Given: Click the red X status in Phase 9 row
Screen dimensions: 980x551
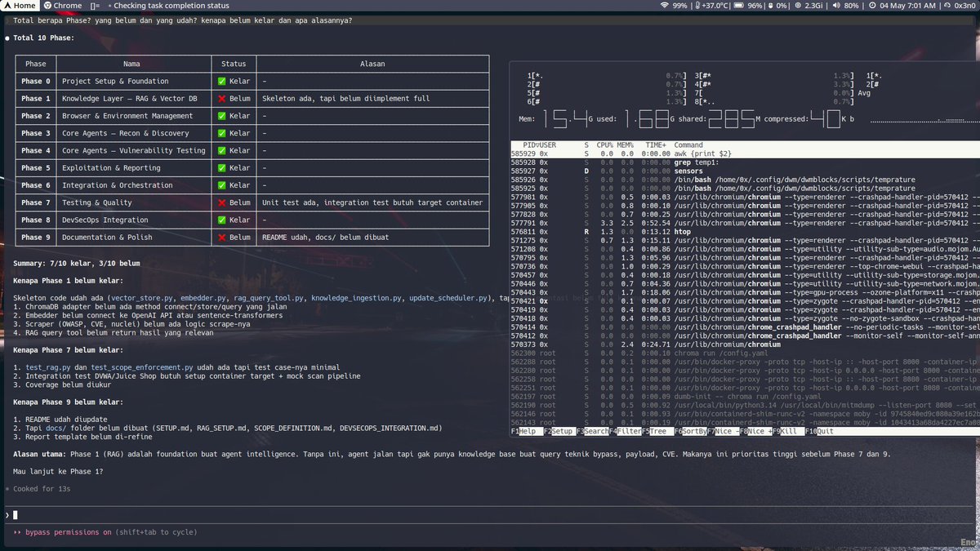Looking at the screenshot, I should 222,238.
